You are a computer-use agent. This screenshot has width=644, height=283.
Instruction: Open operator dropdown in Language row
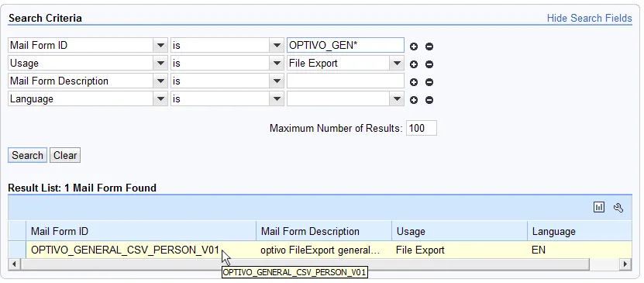coord(277,98)
